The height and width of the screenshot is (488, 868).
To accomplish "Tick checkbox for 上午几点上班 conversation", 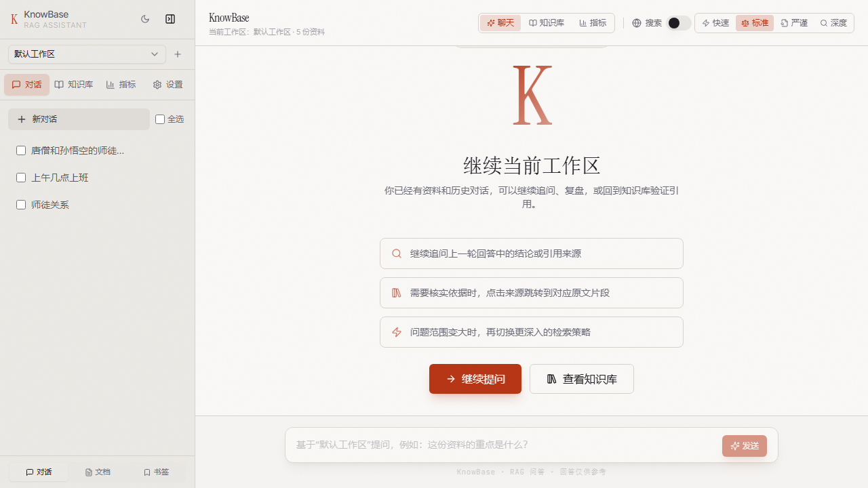I will tap(21, 178).
